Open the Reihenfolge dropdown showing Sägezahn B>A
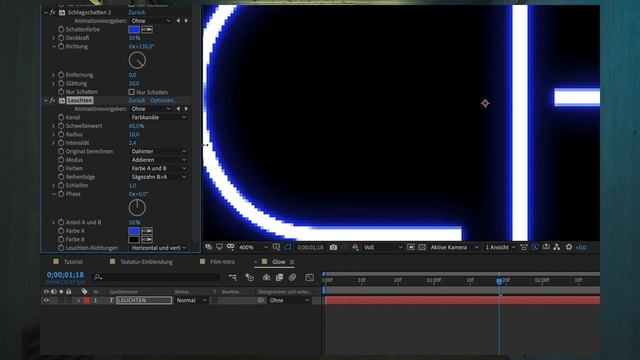The width and height of the screenshot is (640, 360). [158, 177]
